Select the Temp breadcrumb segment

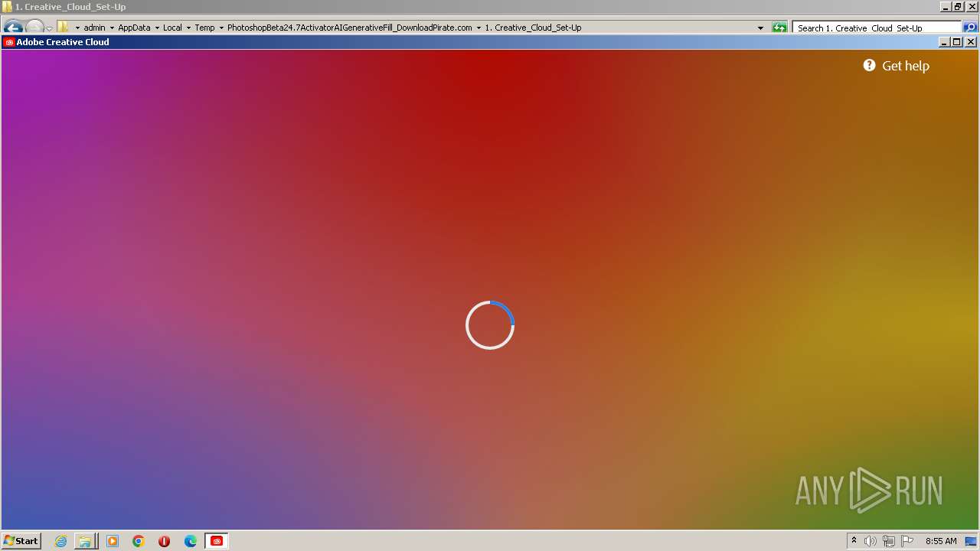[x=204, y=28]
